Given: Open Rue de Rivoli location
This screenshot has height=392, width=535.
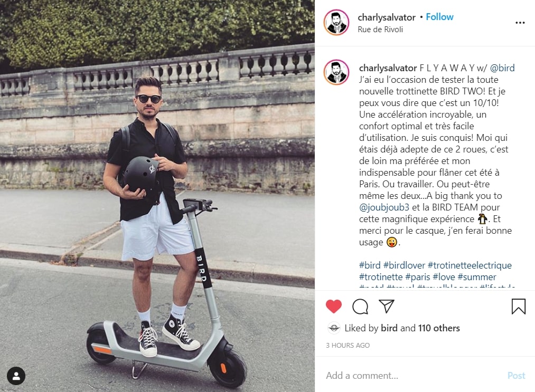Looking at the screenshot, I should (x=380, y=30).
